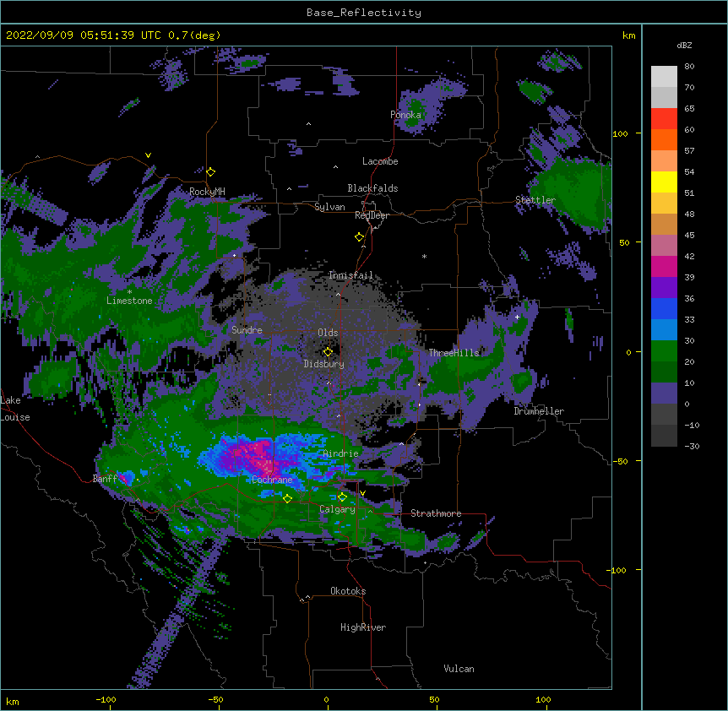Select the Didsbury label
Screen dimensions: 728x711
coord(323,364)
